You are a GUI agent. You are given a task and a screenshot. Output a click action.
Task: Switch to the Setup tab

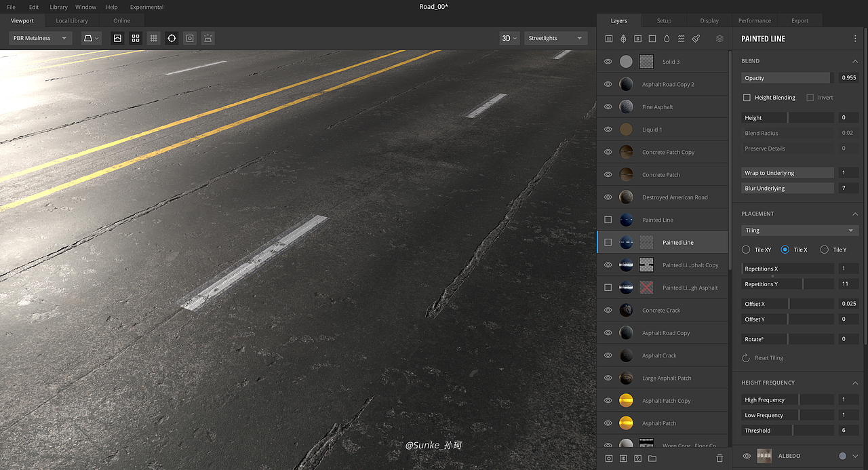pyautogui.click(x=664, y=20)
